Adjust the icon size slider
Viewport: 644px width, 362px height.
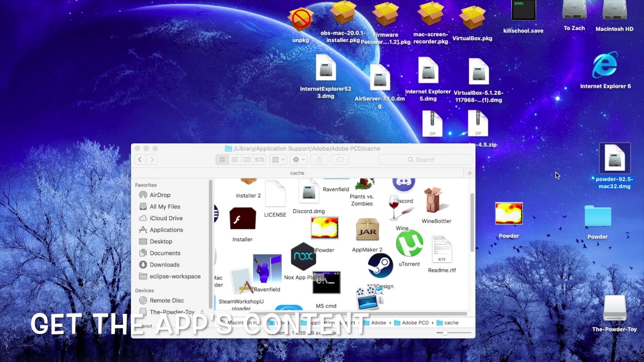tap(445, 333)
